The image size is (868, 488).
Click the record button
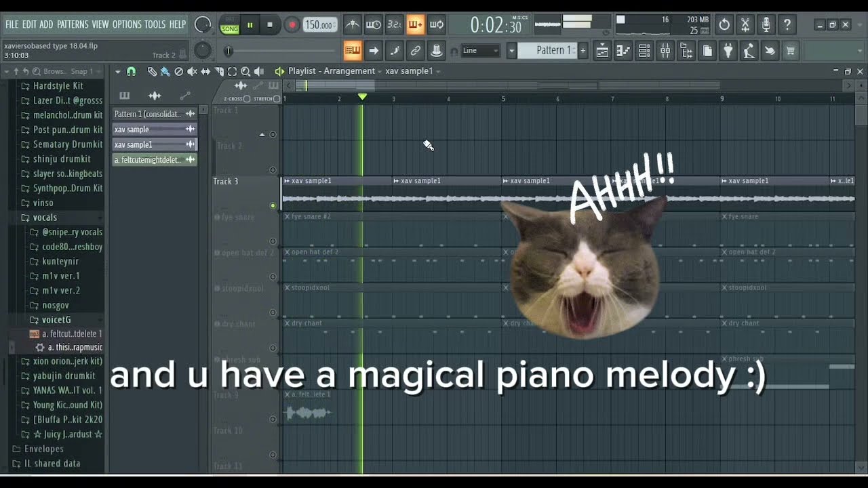[292, 26]
